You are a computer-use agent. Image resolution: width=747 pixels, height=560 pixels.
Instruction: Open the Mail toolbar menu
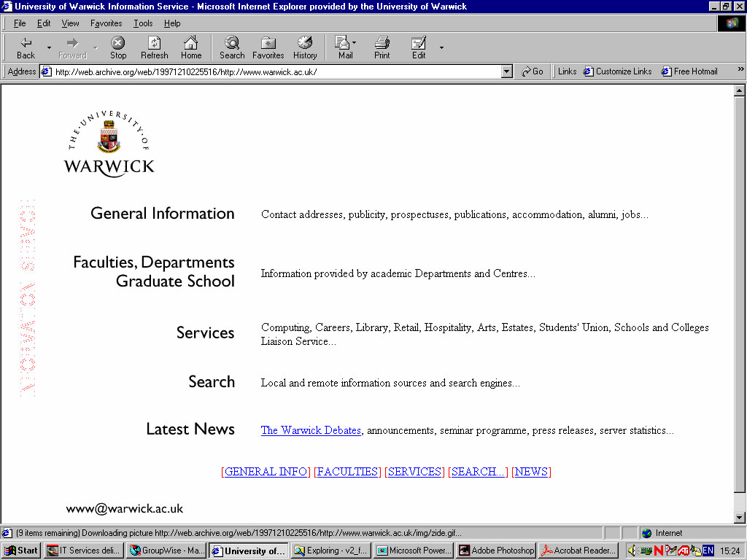[345, 43]
